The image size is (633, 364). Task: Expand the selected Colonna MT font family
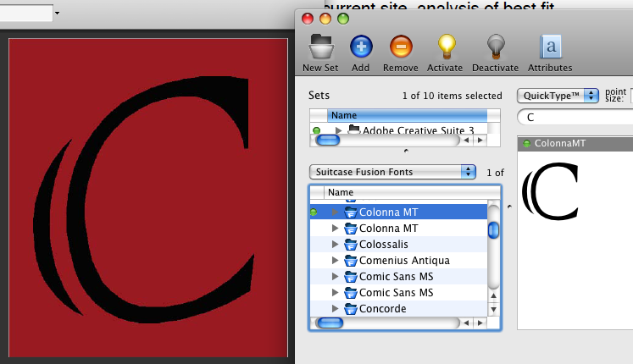[x=335, y=212]
